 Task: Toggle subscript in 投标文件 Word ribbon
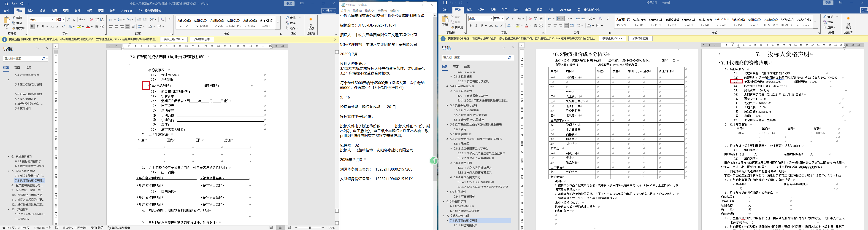click(496, 26)
